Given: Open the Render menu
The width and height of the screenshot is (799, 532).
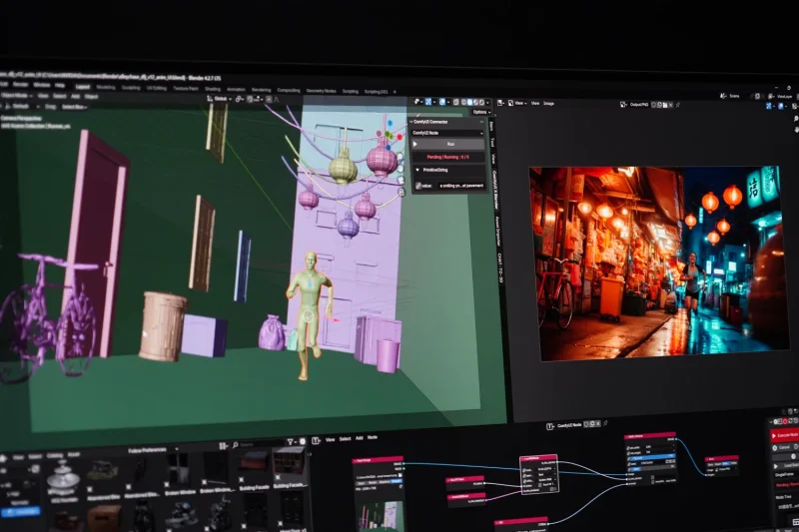Looking at the screenshot, I should (20, 85).
